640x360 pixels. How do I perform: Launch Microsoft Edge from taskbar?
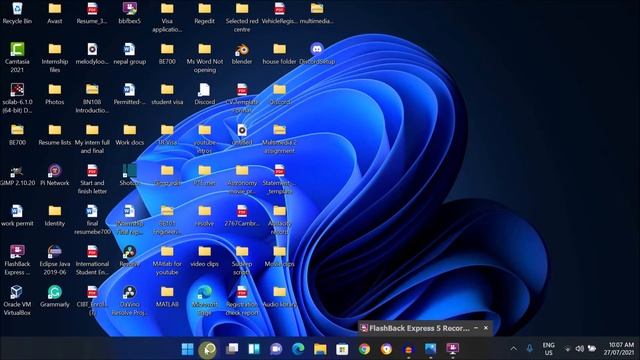[298, 349]
